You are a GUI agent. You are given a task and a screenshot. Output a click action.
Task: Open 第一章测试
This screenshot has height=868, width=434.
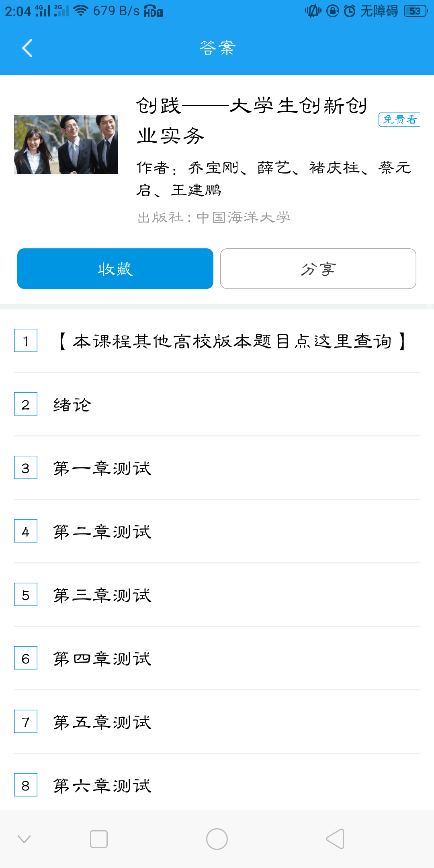coord(217,468)
